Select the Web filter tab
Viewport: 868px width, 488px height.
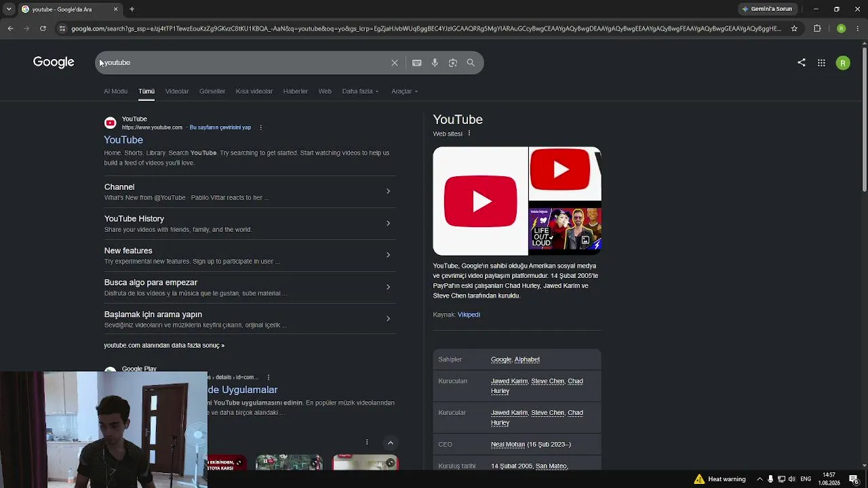325,91
